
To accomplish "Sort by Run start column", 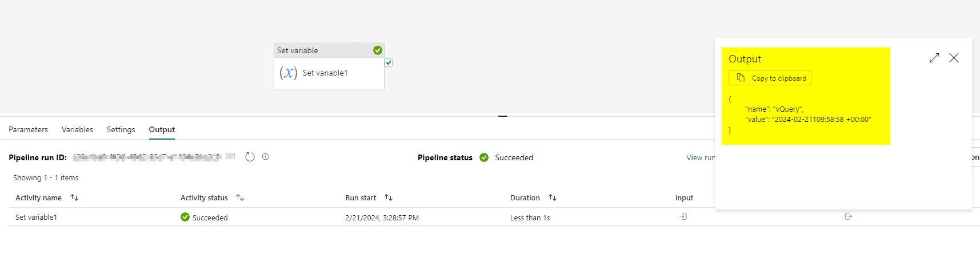I will (389, 197).
